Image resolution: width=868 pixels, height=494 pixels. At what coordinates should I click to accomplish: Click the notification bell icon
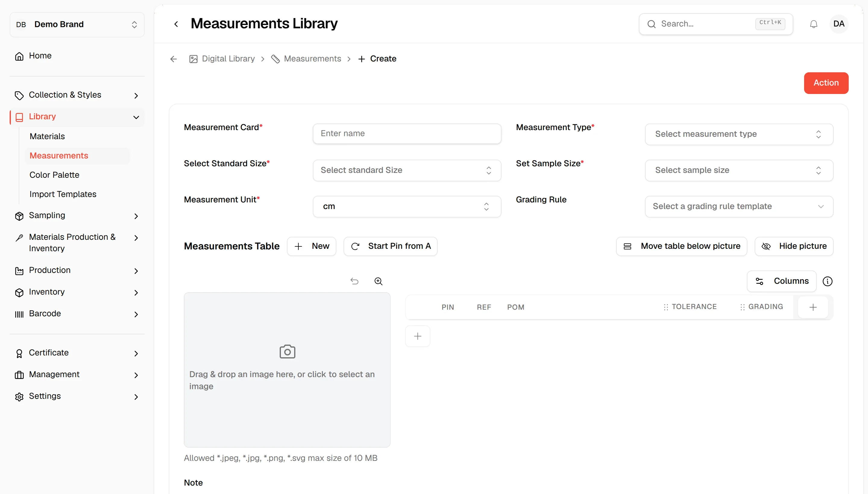[x=813, y=24]
